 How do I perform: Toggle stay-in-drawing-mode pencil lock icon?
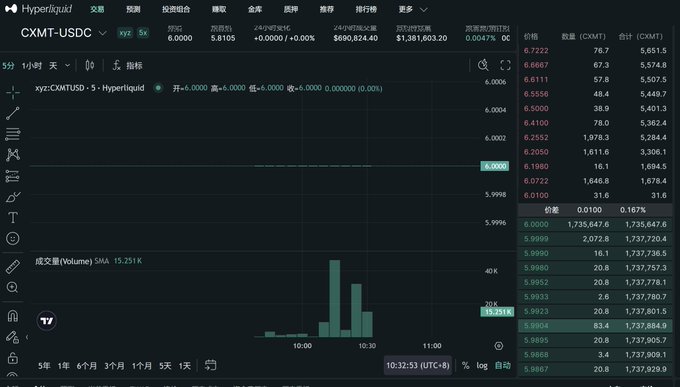13,337
